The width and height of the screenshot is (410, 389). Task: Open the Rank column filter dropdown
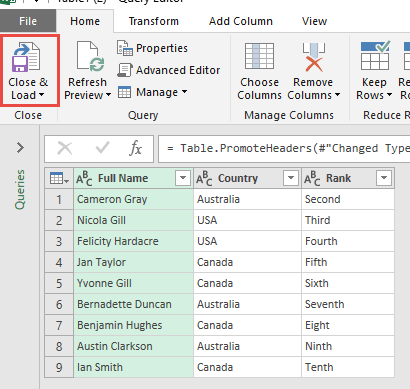[384, 178]
